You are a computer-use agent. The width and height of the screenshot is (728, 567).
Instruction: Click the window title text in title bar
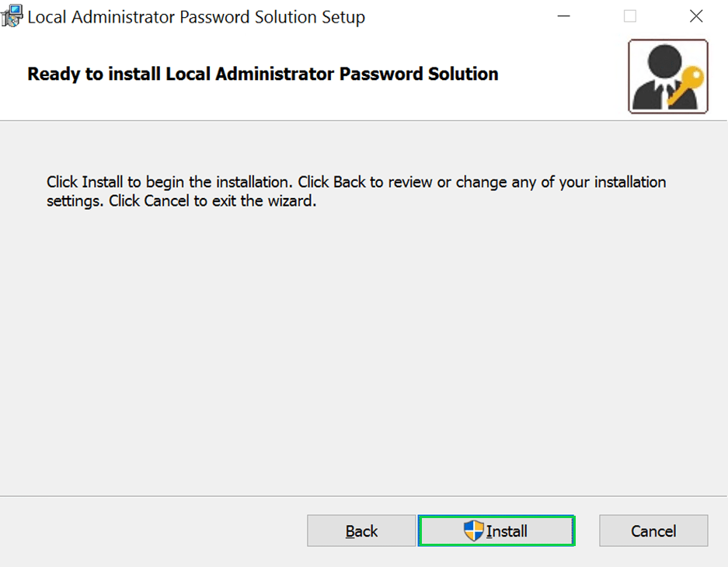196,16
